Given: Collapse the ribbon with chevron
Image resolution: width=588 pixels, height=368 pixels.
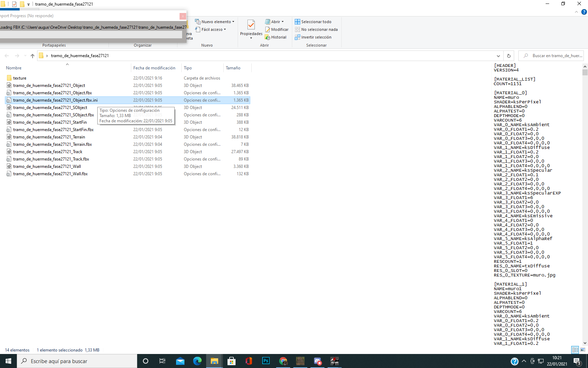Looking at the screenshot, I should coord(576,12).
